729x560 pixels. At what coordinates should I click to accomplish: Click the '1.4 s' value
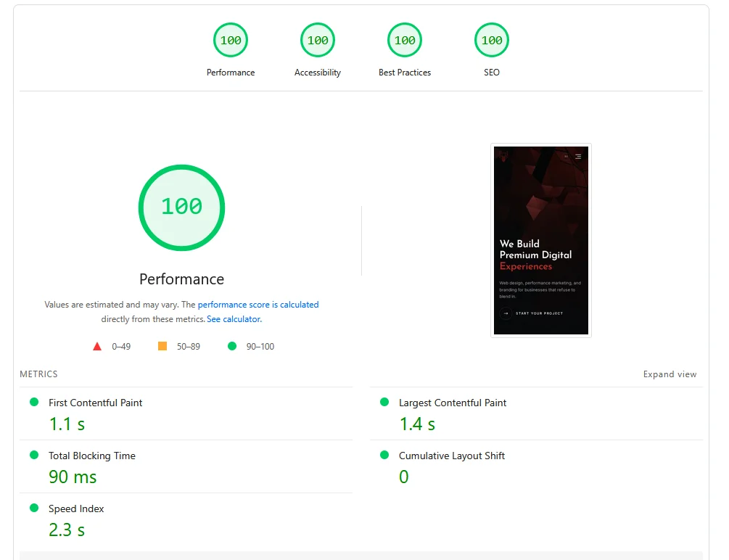[417, 424]
